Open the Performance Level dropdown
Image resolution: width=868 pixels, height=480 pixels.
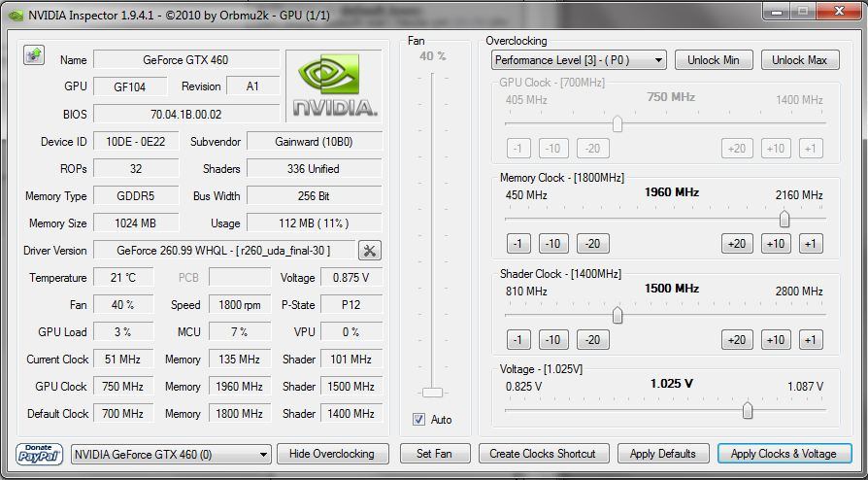point(579,60)
